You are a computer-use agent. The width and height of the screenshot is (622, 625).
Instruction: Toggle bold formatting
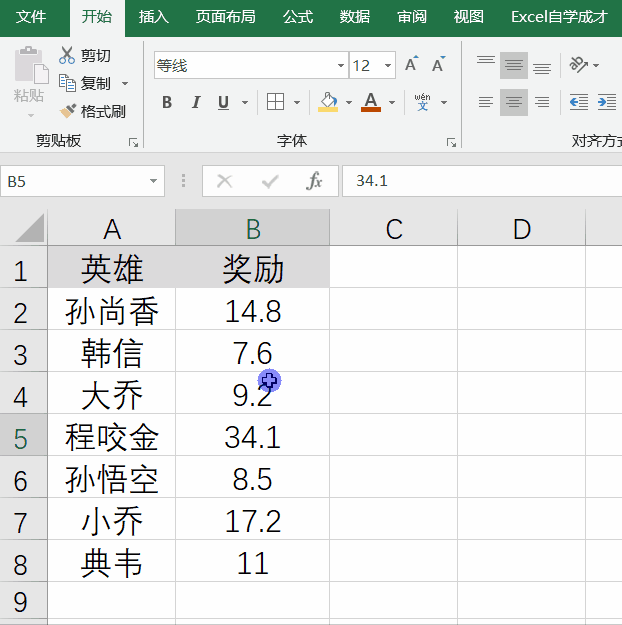pos(167,102)
